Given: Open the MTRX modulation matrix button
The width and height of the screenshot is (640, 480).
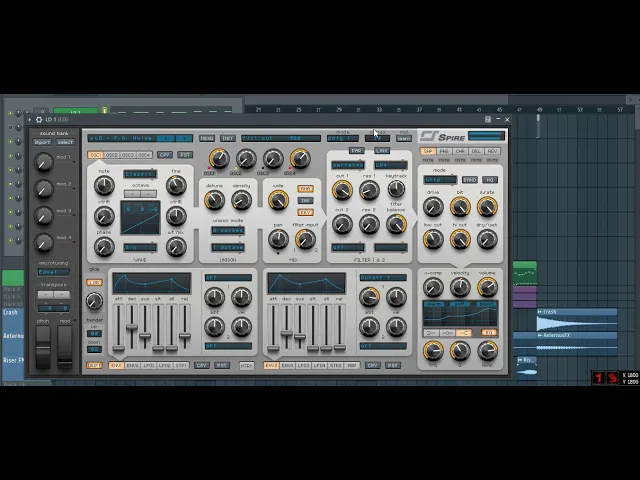Looking at the screenshot, I should coord(247,366).
